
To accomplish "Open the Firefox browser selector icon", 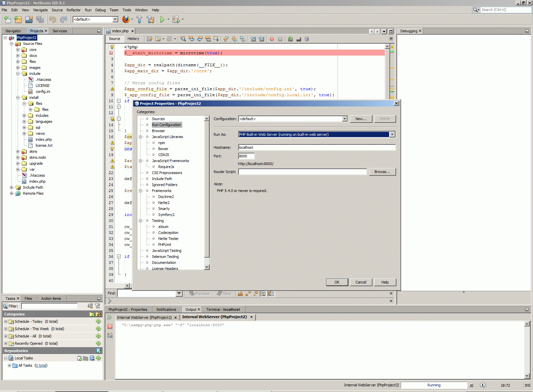I will [126, 19].
